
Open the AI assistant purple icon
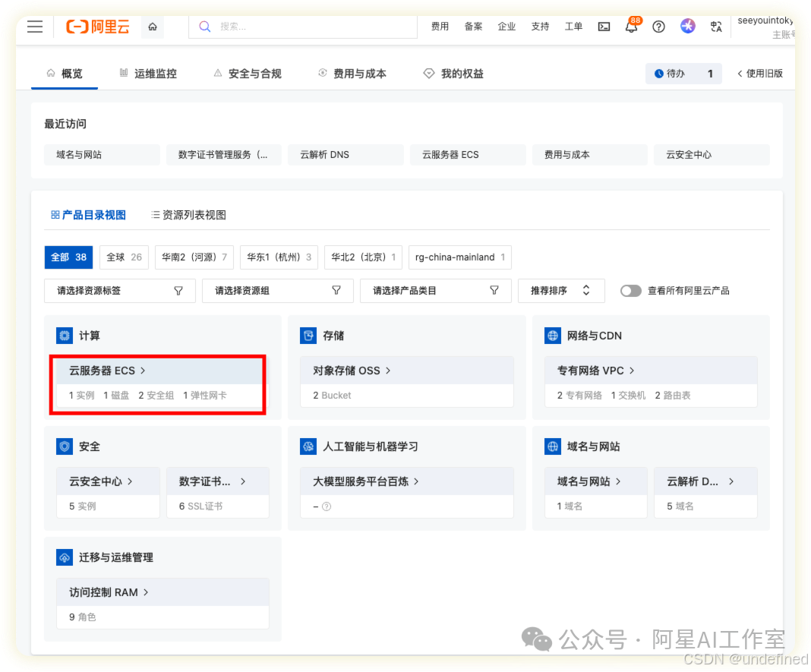pos(687,26)
